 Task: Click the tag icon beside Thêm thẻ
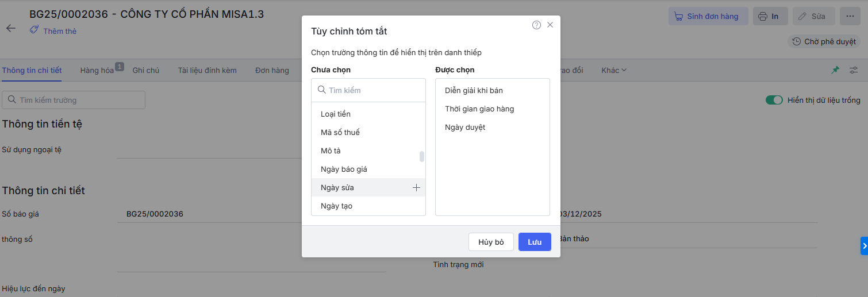coord(34,30)
